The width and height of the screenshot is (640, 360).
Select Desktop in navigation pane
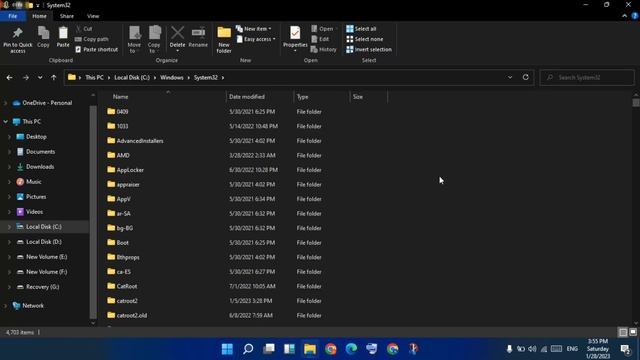(36, 137)
